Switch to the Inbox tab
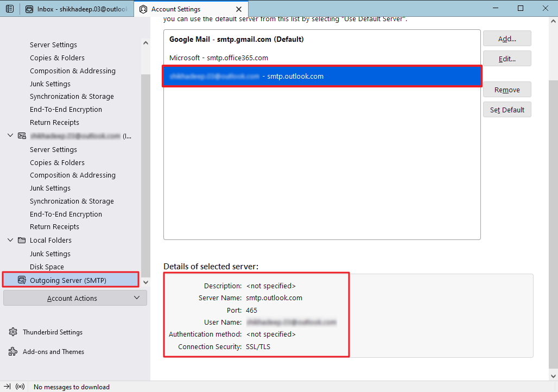This screenshot has height=392, width=558. (76, 9)
